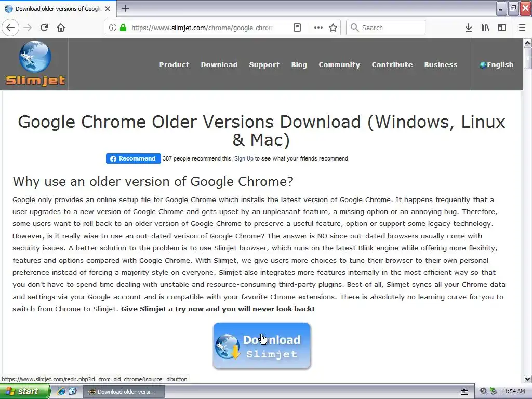Close the Download older versions tab
This screenshot has height=399, width=532.
(108, 9)
